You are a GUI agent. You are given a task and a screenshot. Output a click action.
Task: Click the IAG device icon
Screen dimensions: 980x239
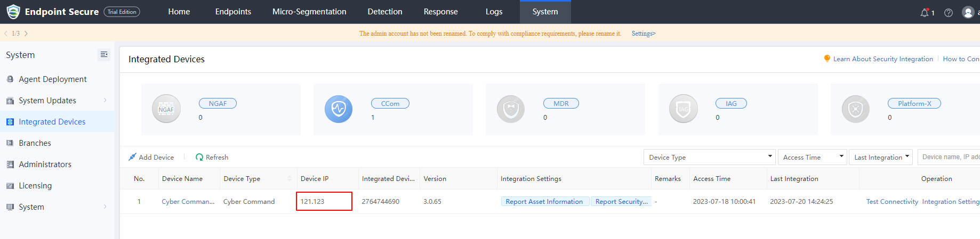683,109
